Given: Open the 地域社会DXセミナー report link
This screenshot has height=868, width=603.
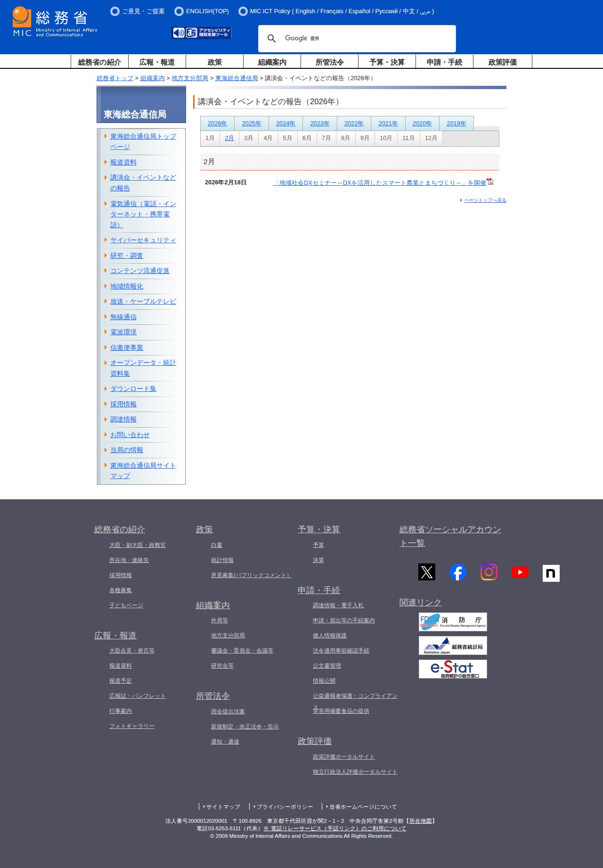Looking at the screenshot, I should click(380, 183).
